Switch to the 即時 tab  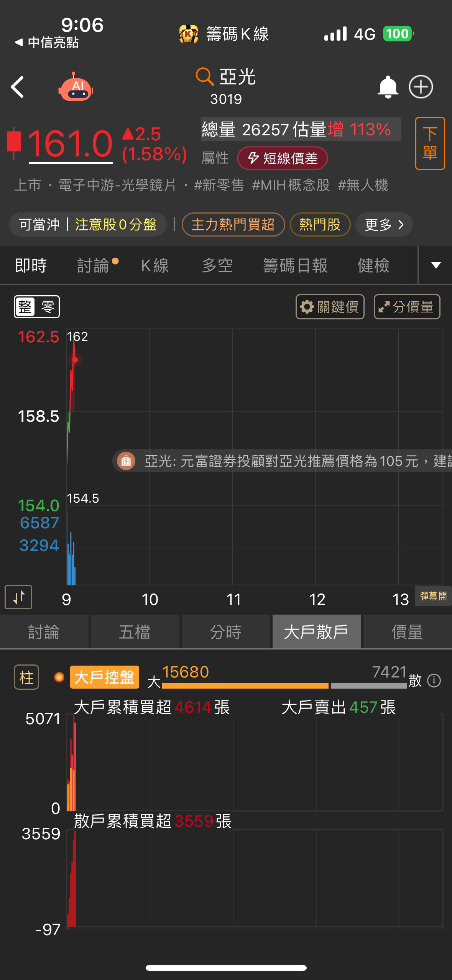pos(31,265)
